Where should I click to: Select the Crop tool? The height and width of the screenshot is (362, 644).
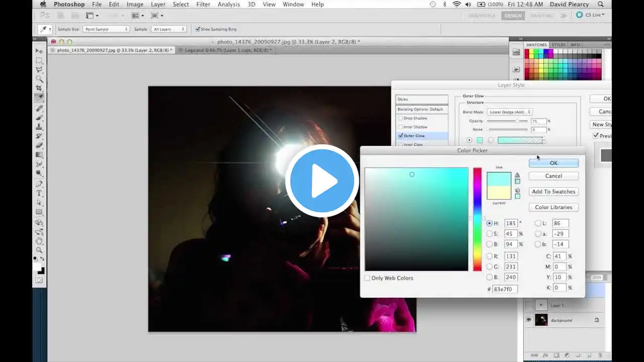click(39, 88)
